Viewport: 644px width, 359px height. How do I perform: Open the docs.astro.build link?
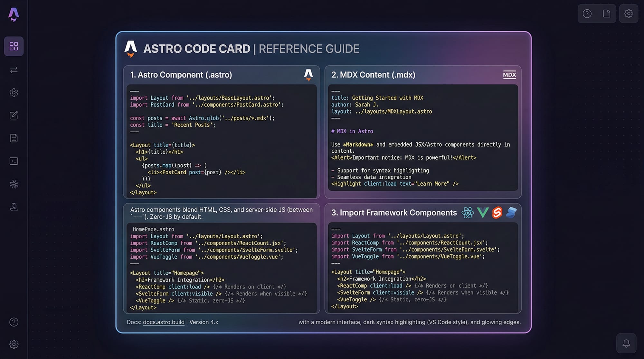click(164, 322)
